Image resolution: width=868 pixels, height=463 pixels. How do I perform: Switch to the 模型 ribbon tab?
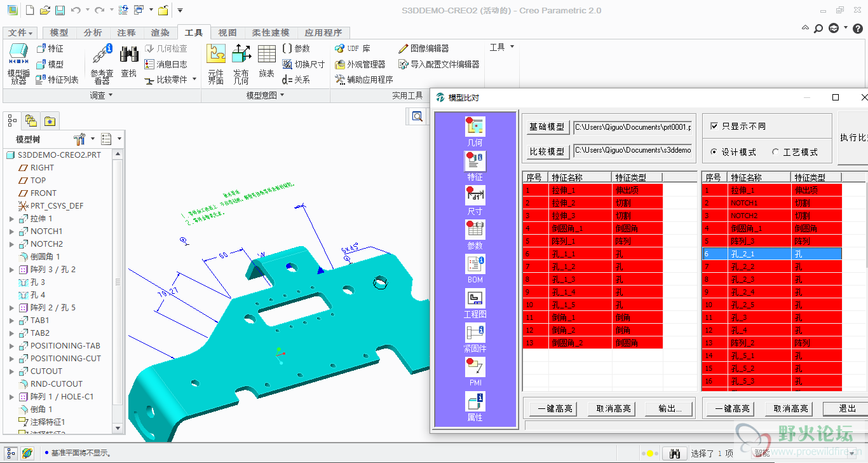click(59, 32)
